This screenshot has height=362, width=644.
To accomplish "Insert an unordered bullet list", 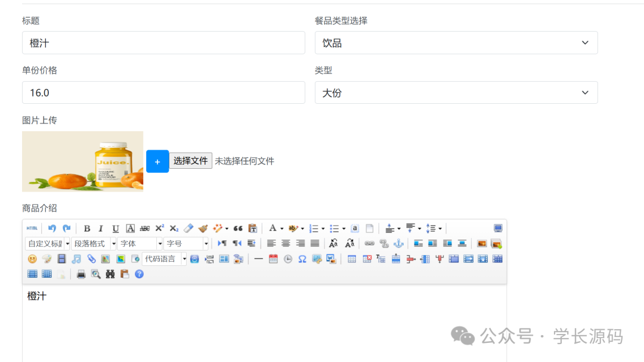I will point(335,228).
